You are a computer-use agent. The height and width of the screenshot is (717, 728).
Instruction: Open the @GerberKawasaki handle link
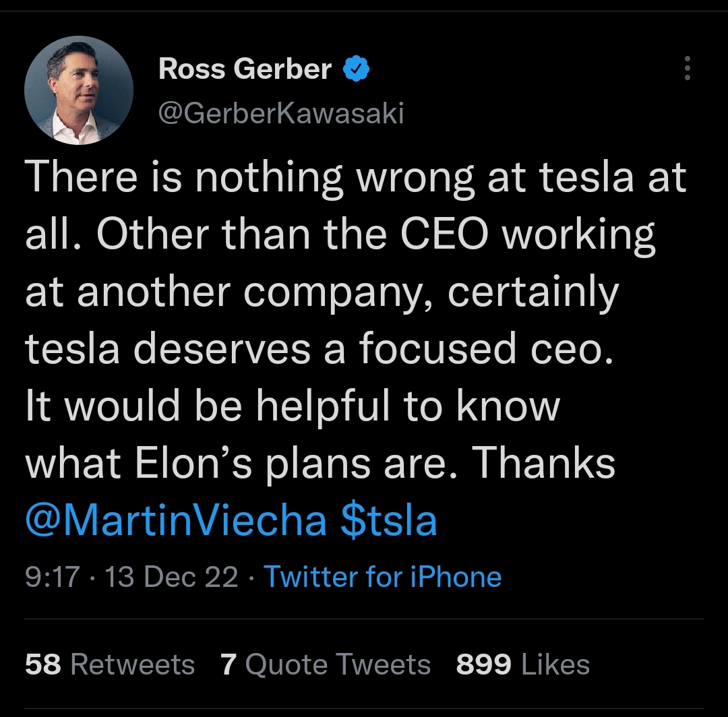coord(280,114)
